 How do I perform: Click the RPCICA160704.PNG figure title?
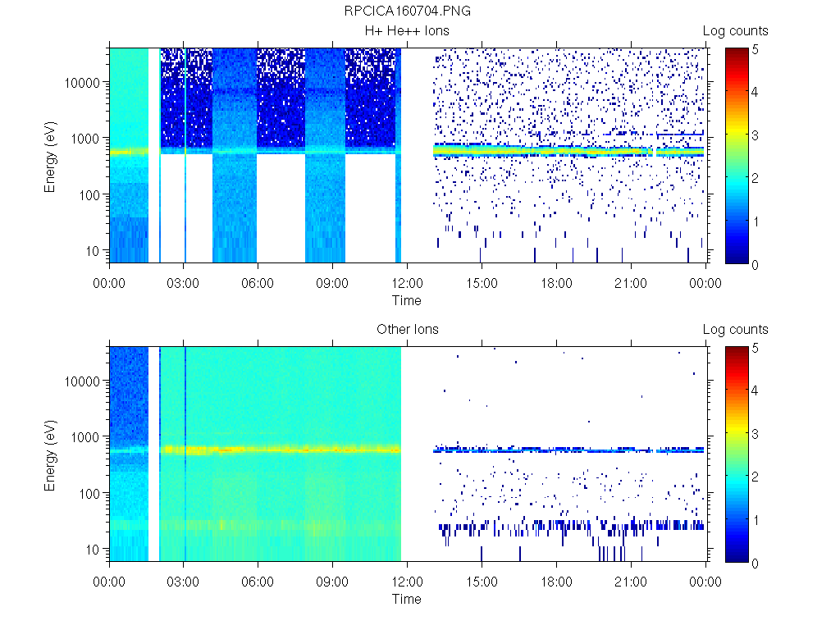[x=407, y=11]
